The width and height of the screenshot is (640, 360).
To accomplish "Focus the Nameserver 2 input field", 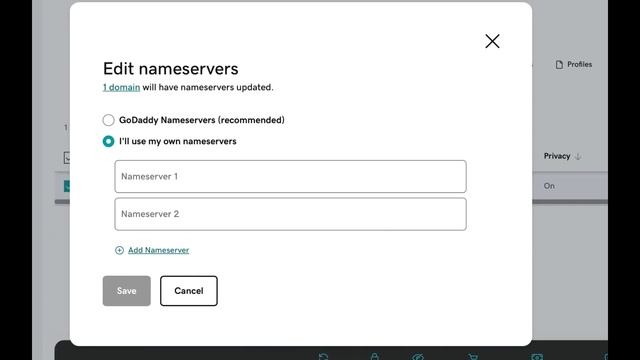I will 290,214.
